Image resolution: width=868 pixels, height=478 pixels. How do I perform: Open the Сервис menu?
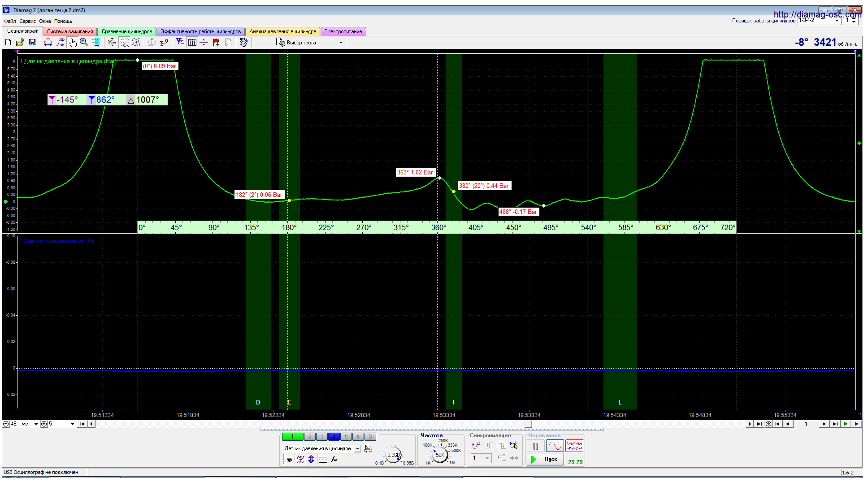[27, 21]
